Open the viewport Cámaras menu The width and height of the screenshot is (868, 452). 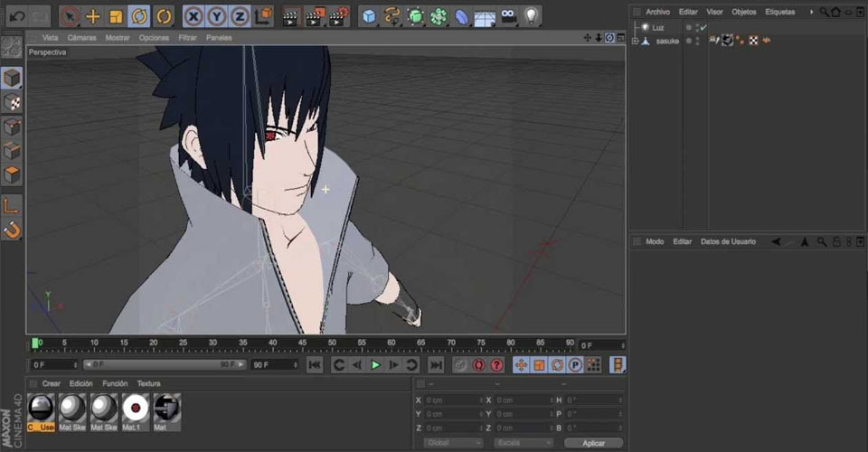(82, 38)
